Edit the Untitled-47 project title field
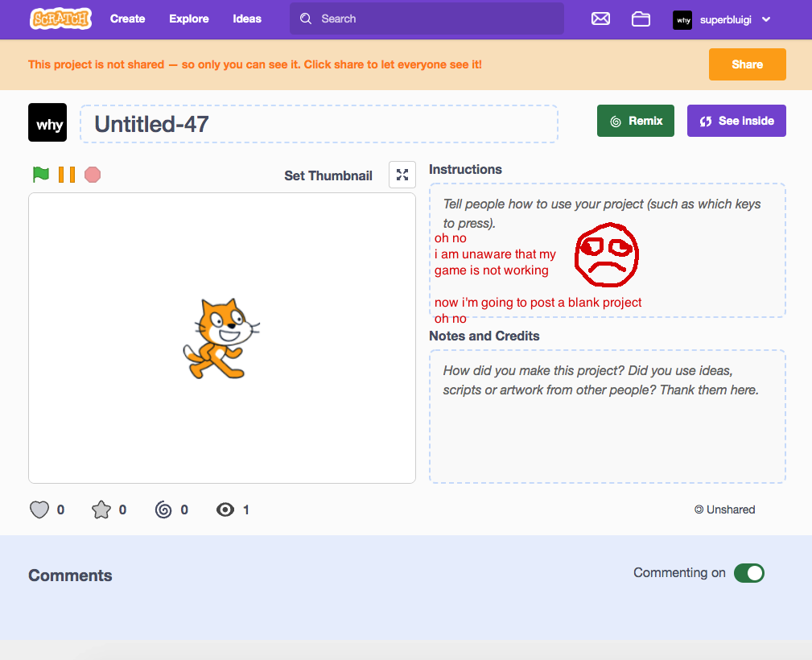Image resolution: width=812 pixels, height=660 pixels. click(x=319, y=124)
